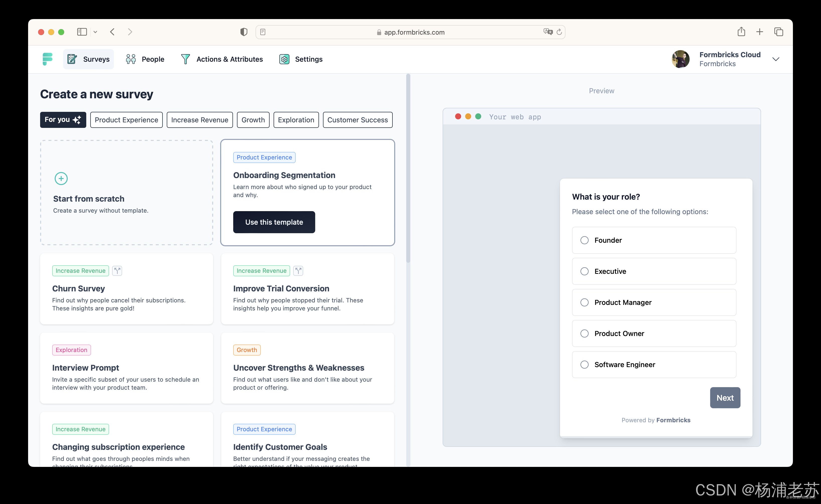Image resolution: width=821 pixels, height=504 pixels.
Task: Click the browser forward navigation arrow
Action: [130, 32]
